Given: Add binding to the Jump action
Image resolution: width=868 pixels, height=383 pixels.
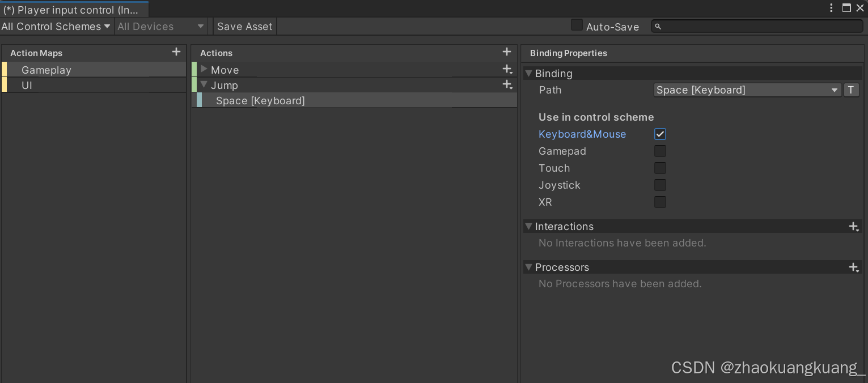Looking at the screenshot, I should click(507, 85).
